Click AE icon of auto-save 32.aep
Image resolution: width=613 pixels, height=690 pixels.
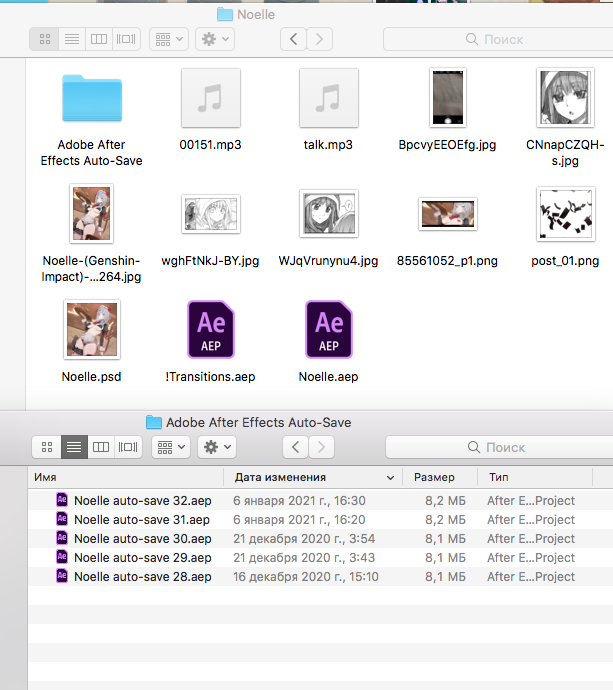click(x=62, y=499)
